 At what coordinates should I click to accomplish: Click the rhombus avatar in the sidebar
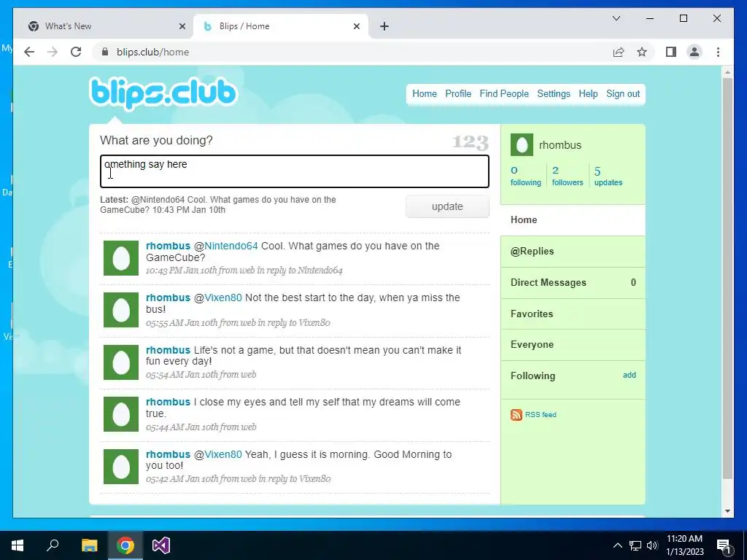tap(522, 145)
